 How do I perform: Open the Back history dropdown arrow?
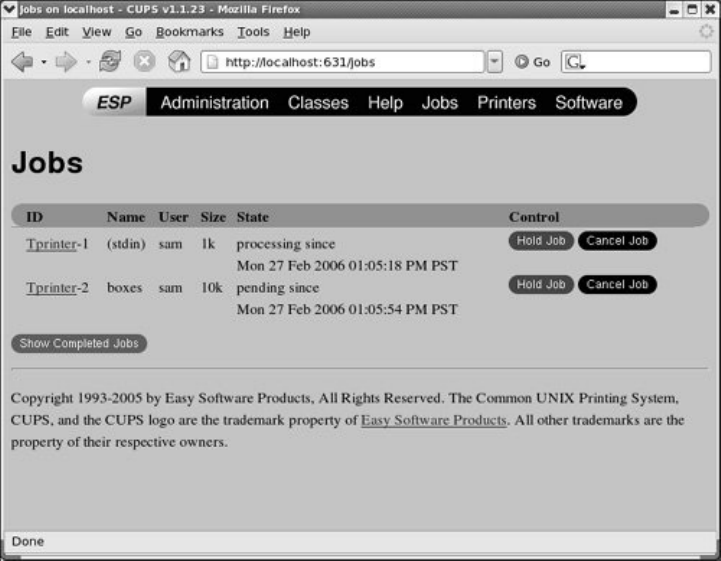pos(44,62)
